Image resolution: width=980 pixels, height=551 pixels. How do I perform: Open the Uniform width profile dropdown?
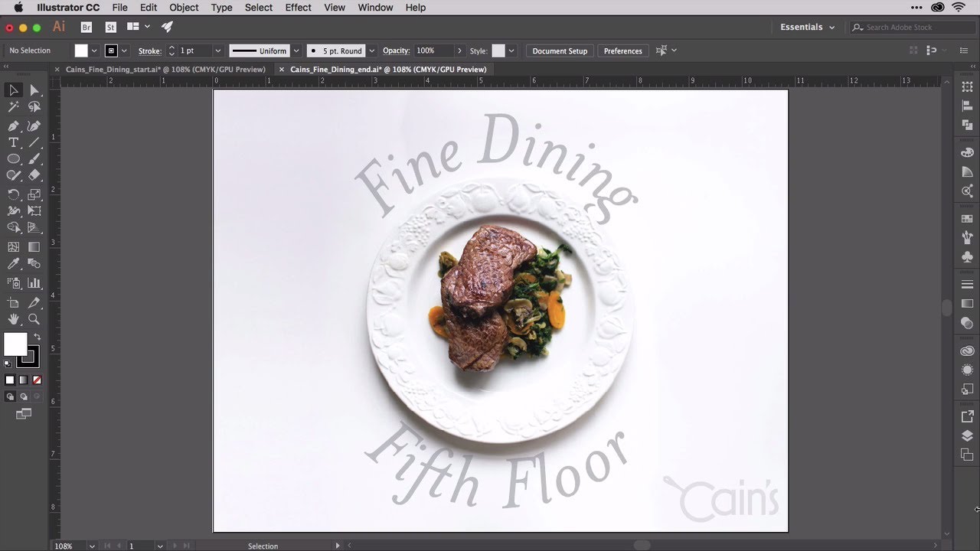pyautogui.click(x=296, y=51)
